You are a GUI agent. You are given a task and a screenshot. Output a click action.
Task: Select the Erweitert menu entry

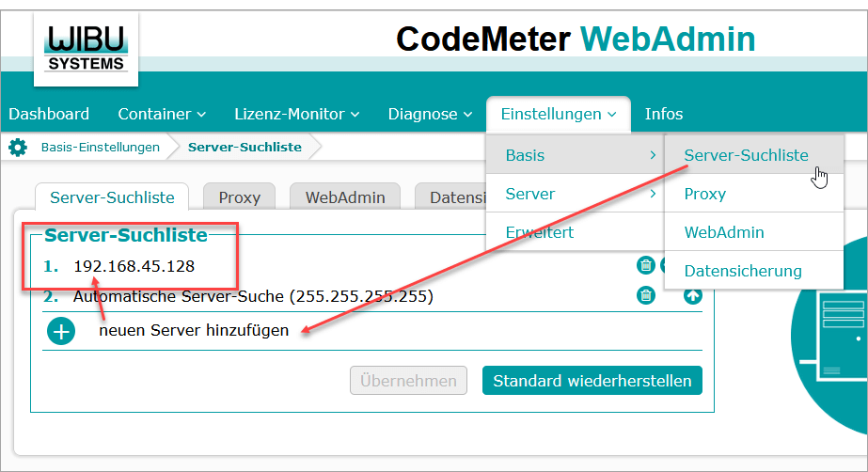(575, 232)
